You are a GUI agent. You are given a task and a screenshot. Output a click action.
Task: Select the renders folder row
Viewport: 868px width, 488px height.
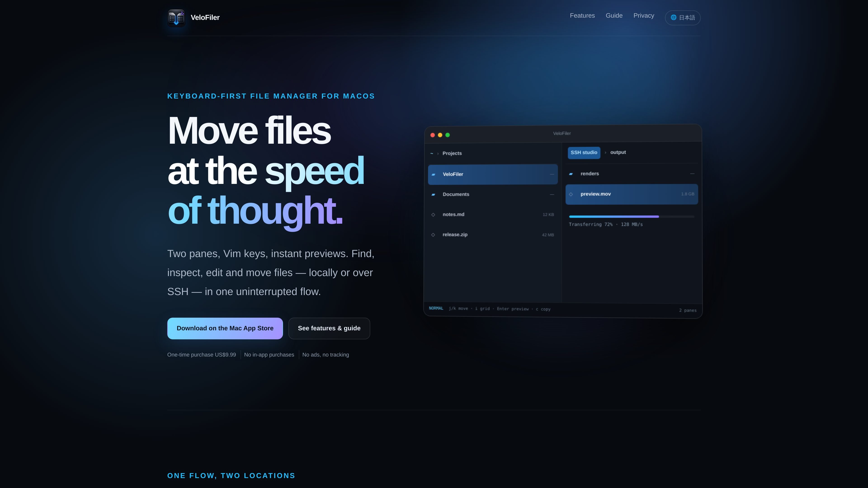coord(632,174)
